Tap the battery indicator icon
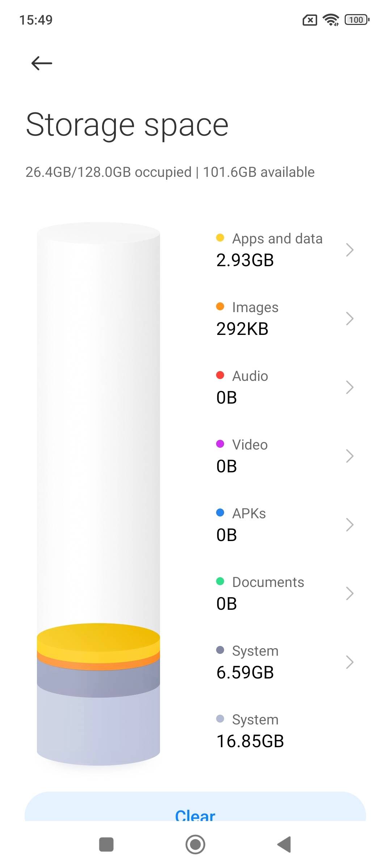Image resolution: width=391 pixels, height=868 pixels. [x=357, y=20]
